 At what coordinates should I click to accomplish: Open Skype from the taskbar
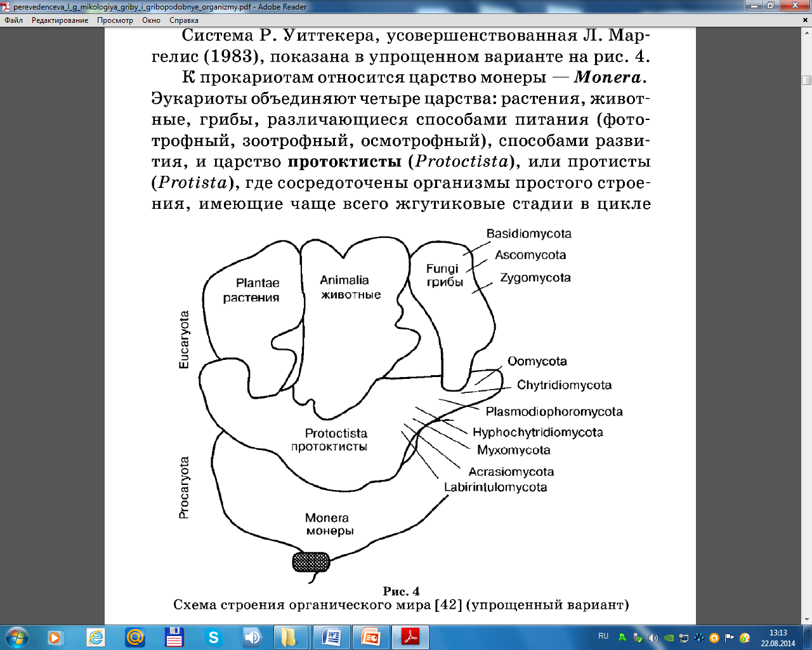pos(214,637)
